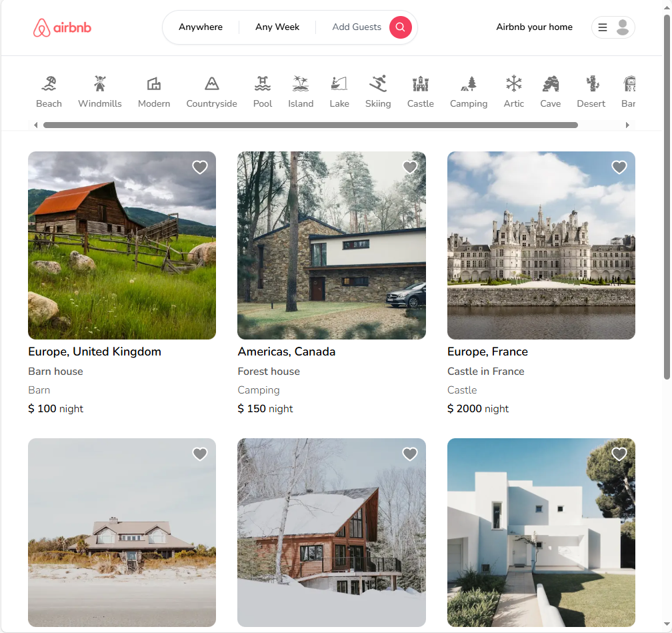672x633 pixels.
Task: Select the Beach category icon
Action: pyautogui.click(x=49, y=84)
